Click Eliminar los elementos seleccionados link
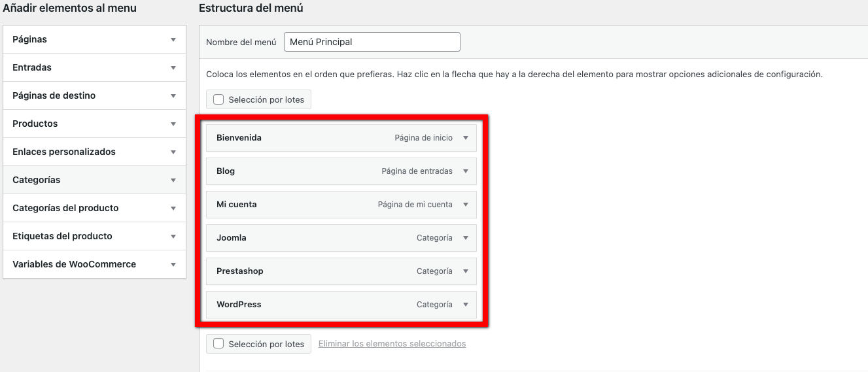868x372 pixels. click(x=392, y=344)
